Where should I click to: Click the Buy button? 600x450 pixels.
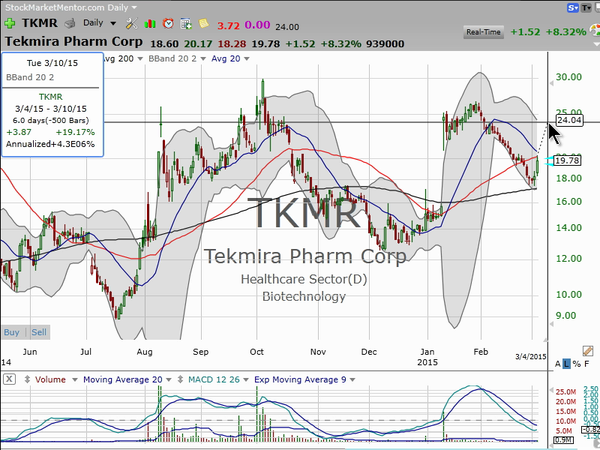11,332
